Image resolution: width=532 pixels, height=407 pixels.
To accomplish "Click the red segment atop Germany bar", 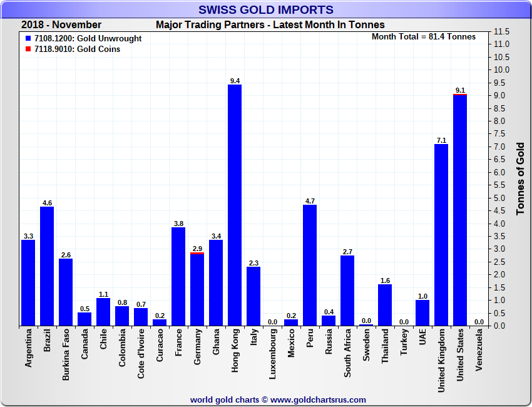I will click(197, 253).
